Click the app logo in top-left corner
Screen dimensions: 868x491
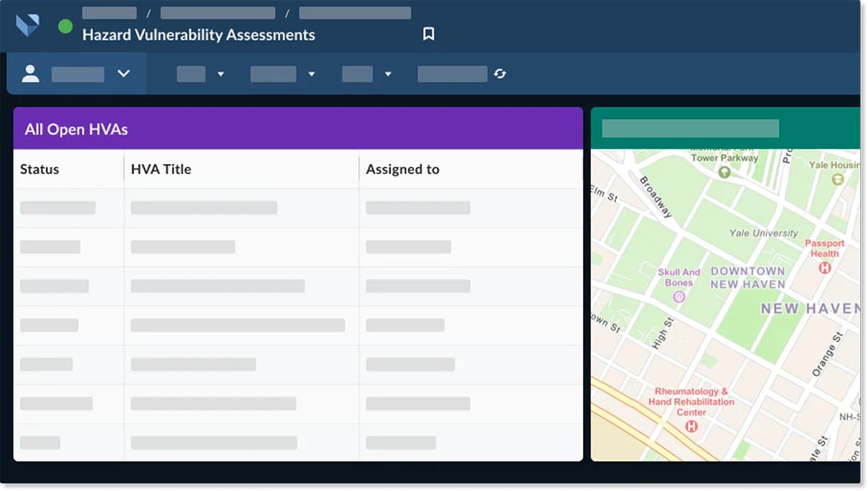click(x=28, y=25)
